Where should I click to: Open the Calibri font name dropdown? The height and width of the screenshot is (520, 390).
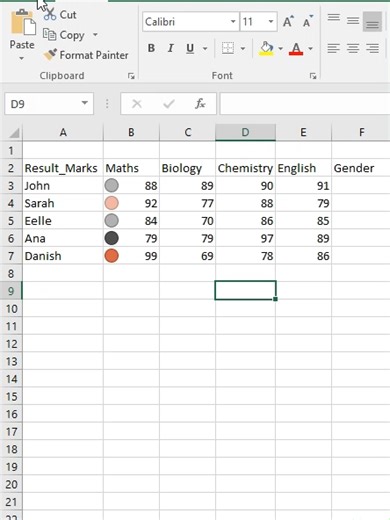point(233,22)
